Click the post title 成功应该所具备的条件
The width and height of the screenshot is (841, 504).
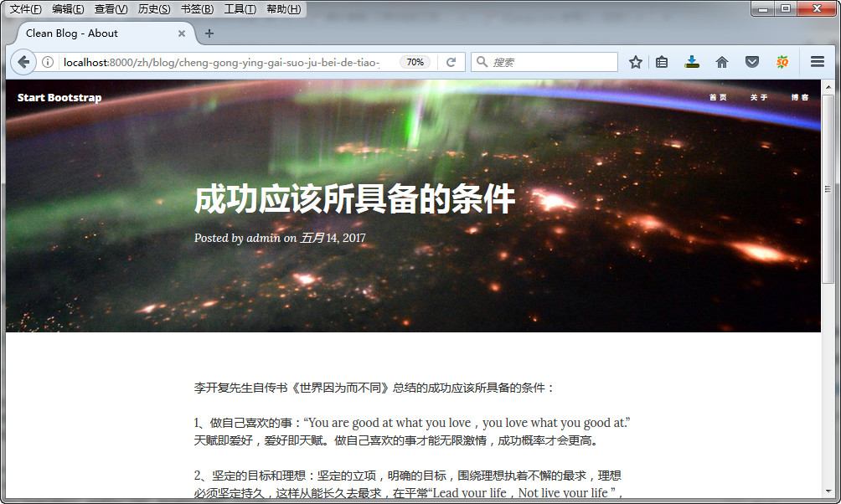click(x=354, y=199)
